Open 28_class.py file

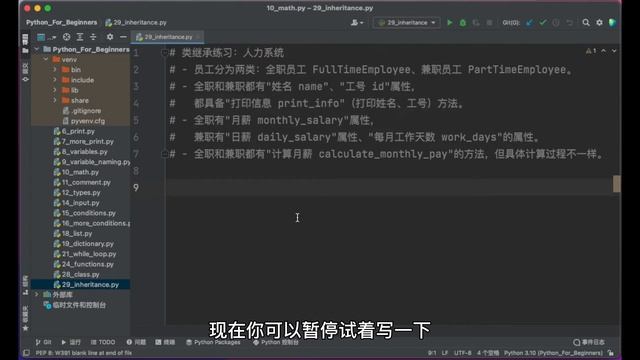pyautogui.click(x=77, y=274)
